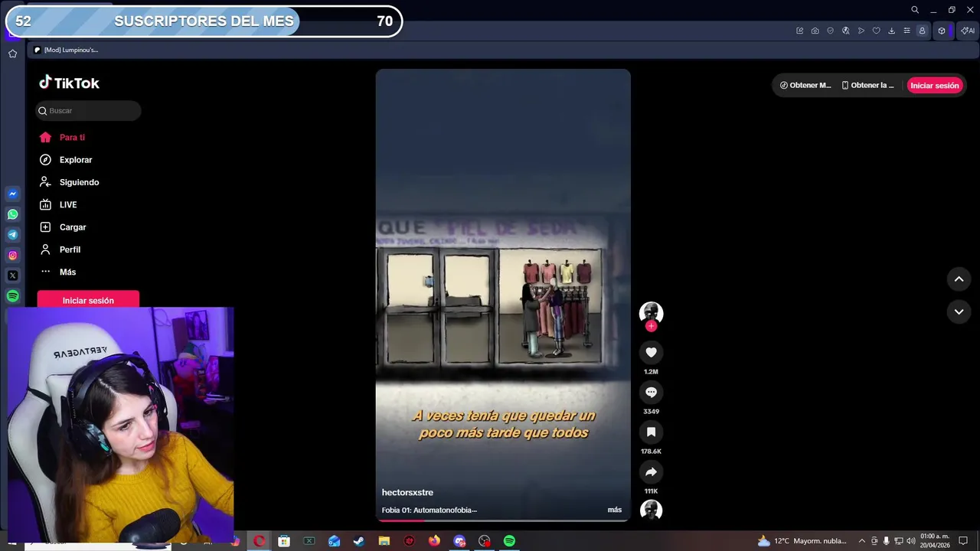Open File Explorer taskbar icon
Screen dimensions: 980x551
tap(384, 541)
